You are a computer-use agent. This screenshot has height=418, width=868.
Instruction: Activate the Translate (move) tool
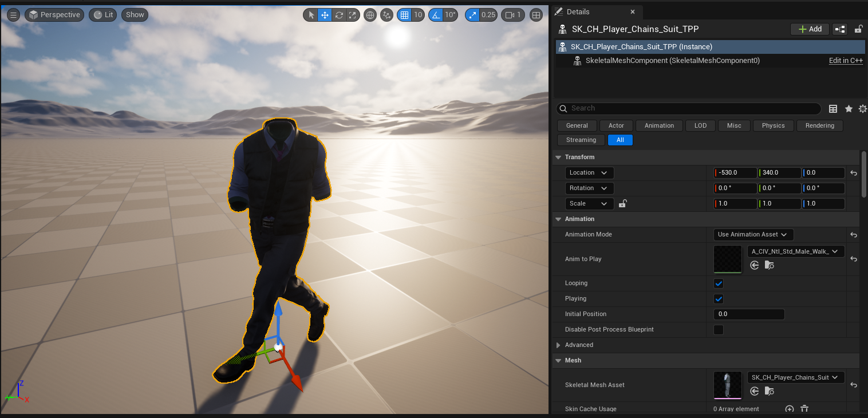coord(325,15)
